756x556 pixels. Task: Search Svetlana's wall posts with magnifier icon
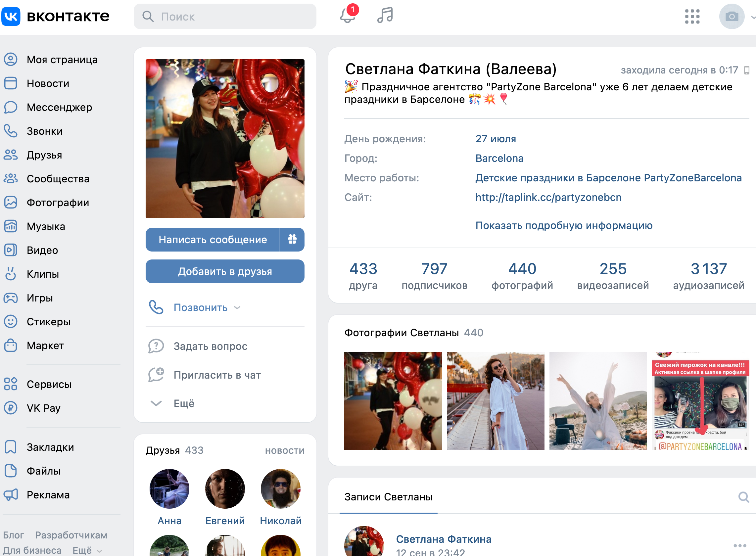[x=743, y=497]
